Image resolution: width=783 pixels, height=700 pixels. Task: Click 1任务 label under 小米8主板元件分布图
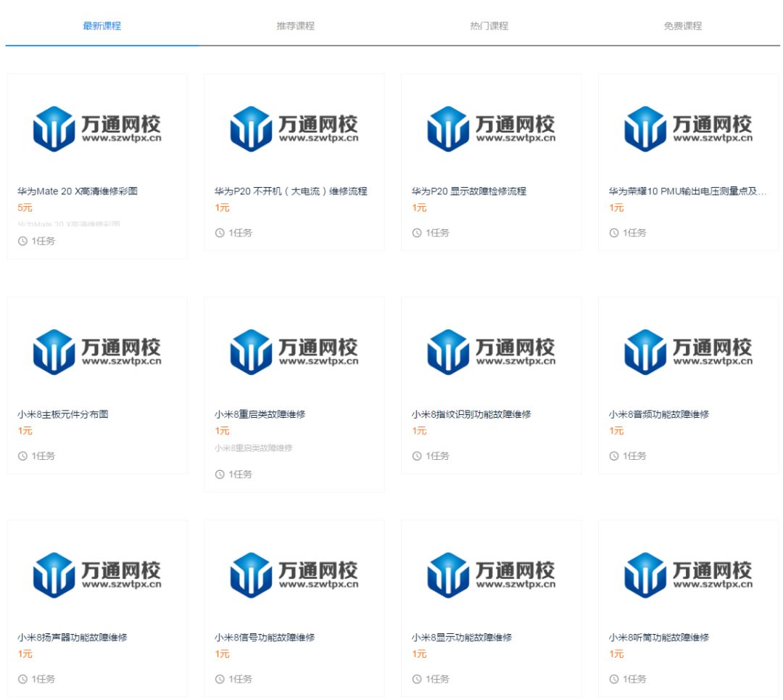tap(43, 456)
